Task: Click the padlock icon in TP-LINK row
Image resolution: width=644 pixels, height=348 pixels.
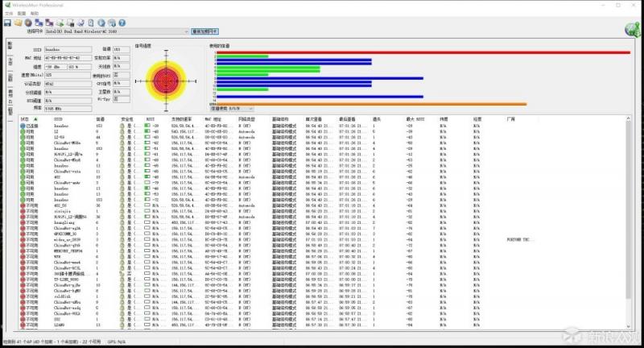Action: (122, 280)
